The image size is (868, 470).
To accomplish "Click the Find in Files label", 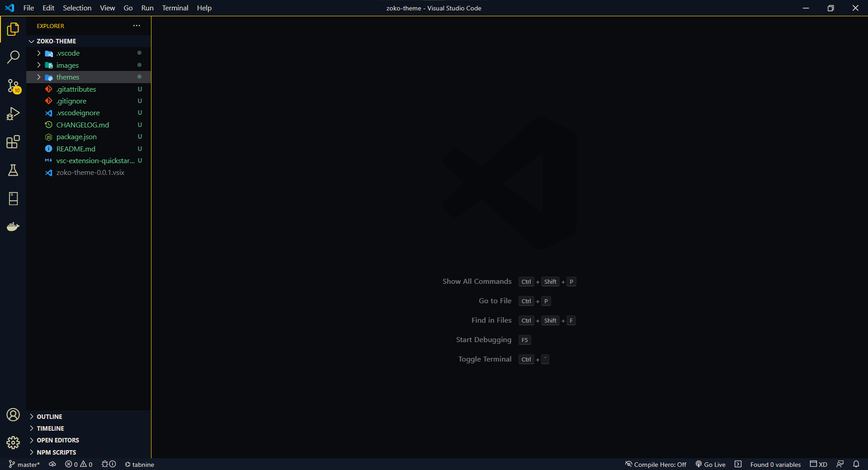I will (491, 320).
